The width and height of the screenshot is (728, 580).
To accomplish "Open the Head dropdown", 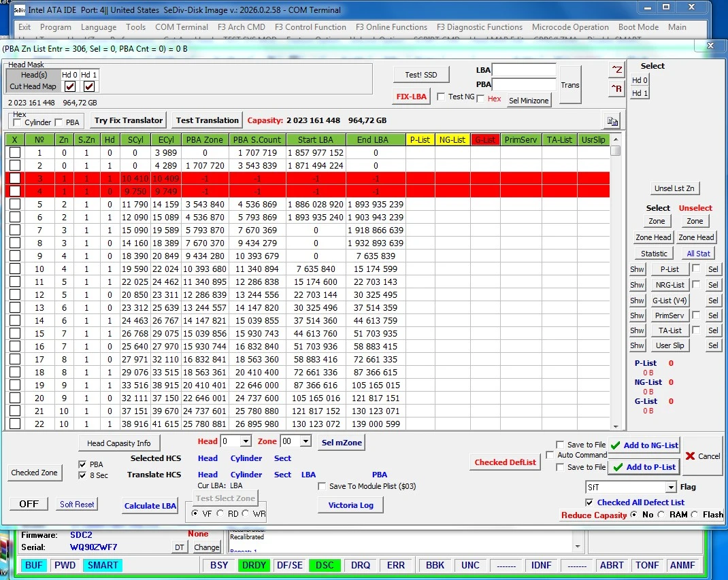I will click(246, 441).
